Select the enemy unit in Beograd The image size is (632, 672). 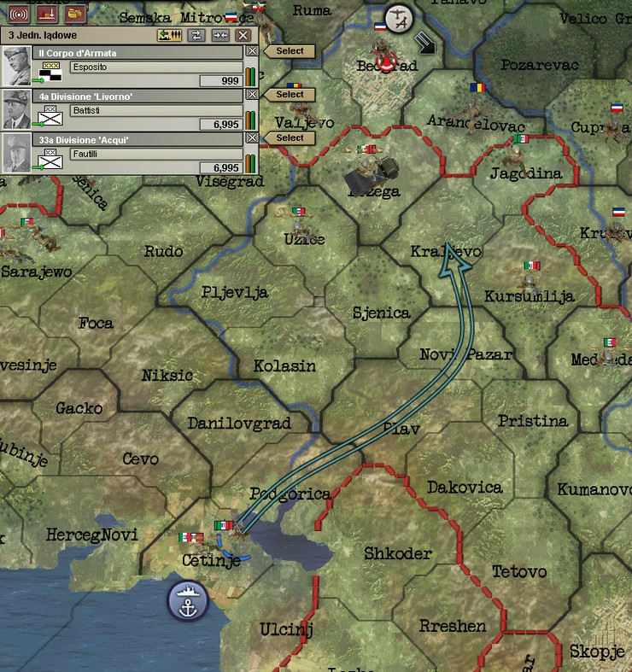click(383, 54)
